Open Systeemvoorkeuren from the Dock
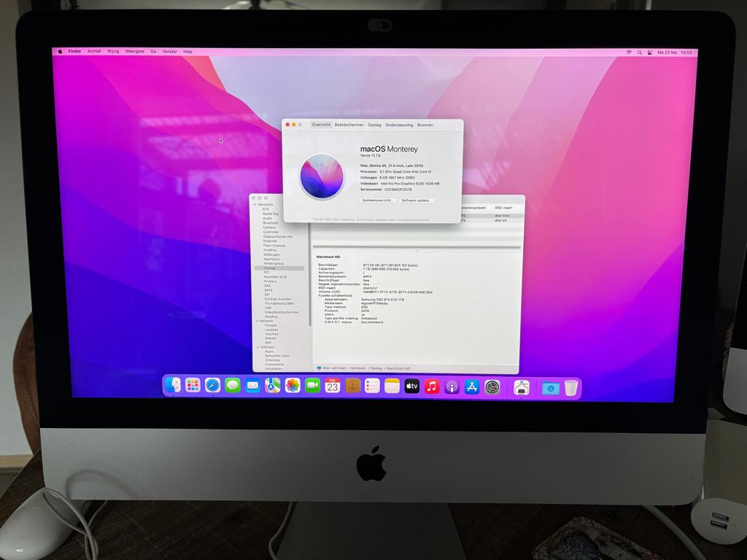This screenshot has height=560, width=747. click(490, 388)
